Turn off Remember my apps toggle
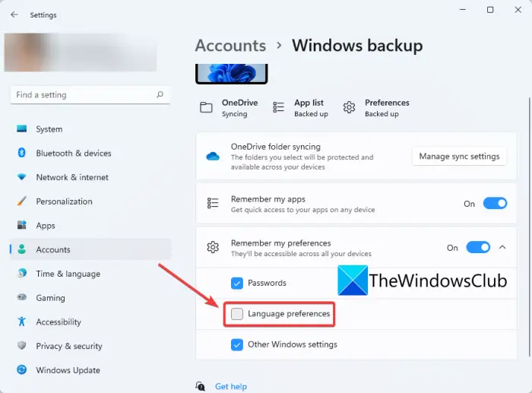 click(495, 203)
